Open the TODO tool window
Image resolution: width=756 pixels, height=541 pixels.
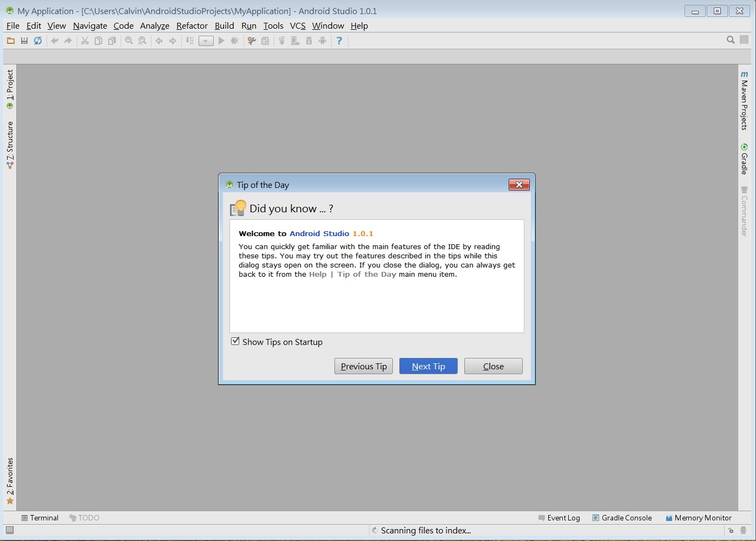click(84, 518)
